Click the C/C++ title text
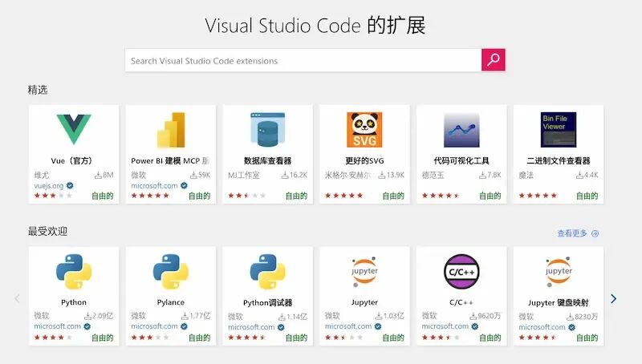 [461, 302]
